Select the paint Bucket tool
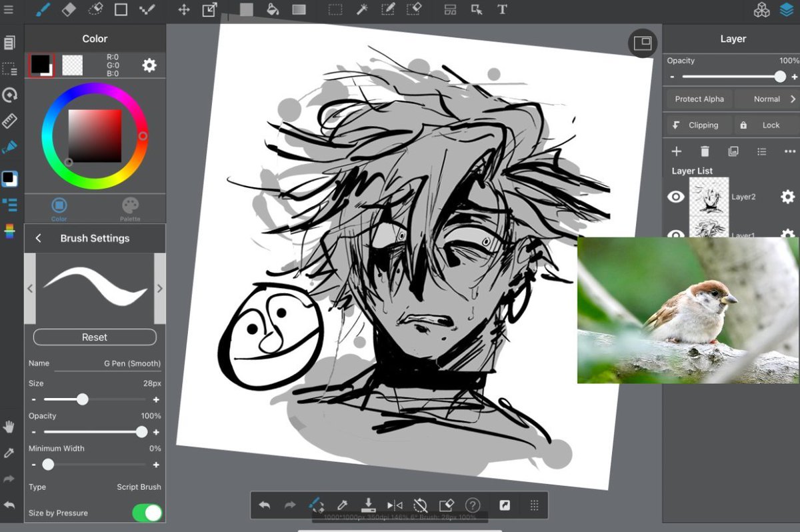The image size is (800, 532). [x=272, y=10]
